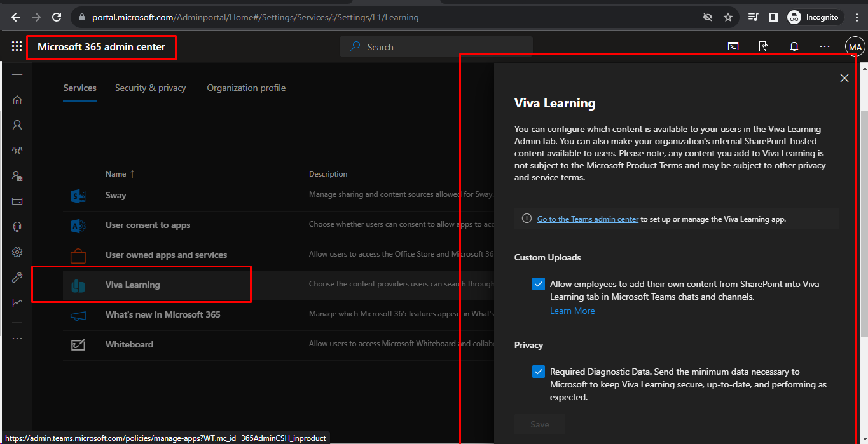Viewport: 868px width, 444px height.
Task: Open Learn More link under Custom Uploads
Action: (x=572, y=311)
